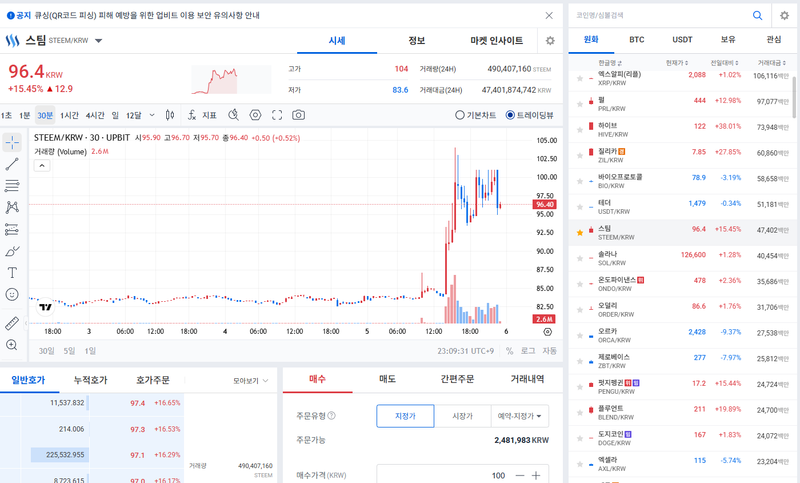Screen dimensions: 800x483
Task: Open the candlestick chart type selector
Action: pyautogui.click(x=170, y=115)
